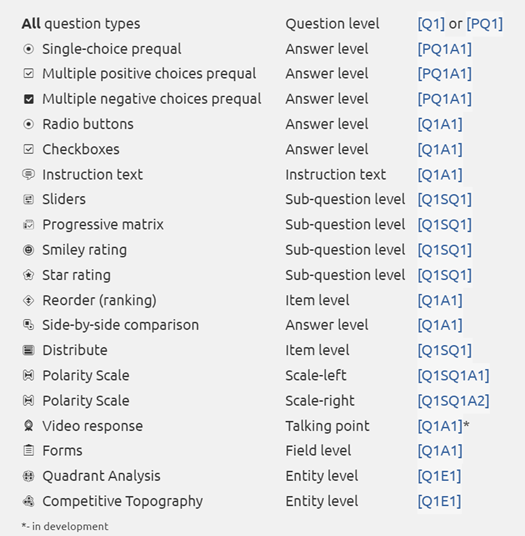Click the Multiple positive choices prequal checkbox icon

pyautogui.click(x=28, y=73)
